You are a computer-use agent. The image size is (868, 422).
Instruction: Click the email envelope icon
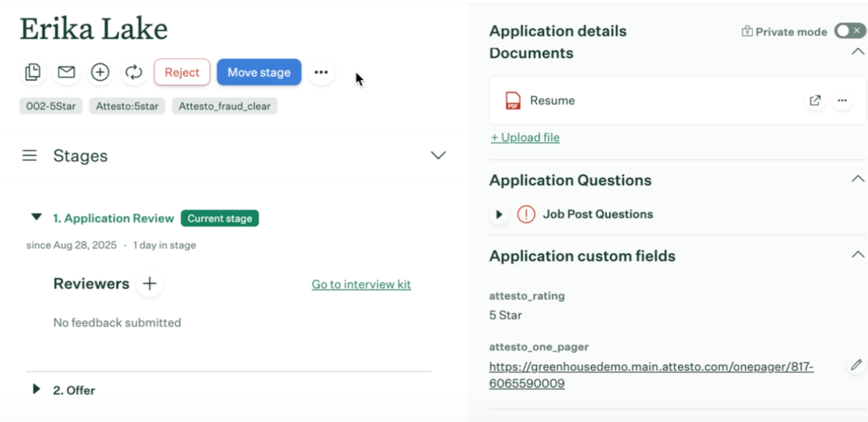click(x=66, y=72)
